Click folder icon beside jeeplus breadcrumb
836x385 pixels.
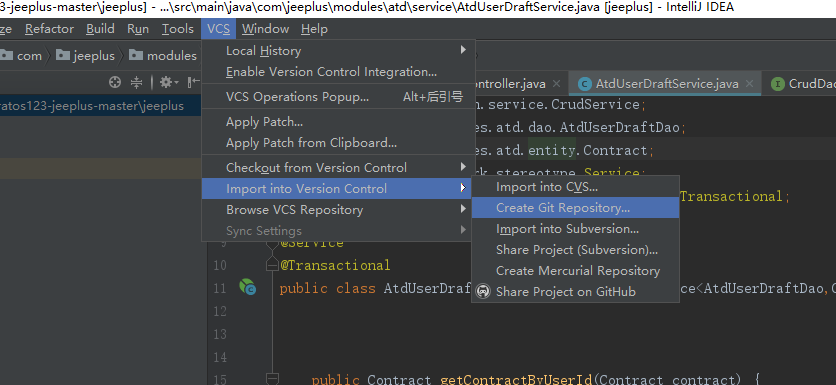tap(63, 55)
